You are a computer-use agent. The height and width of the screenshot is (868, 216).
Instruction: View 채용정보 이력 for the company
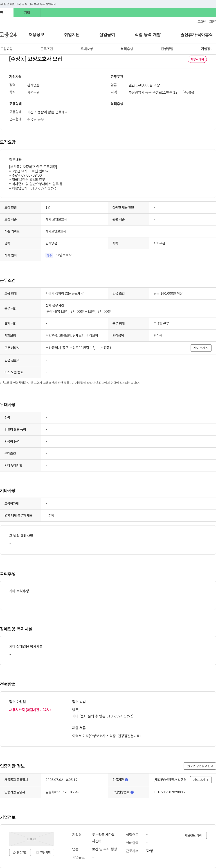point(193,835)
